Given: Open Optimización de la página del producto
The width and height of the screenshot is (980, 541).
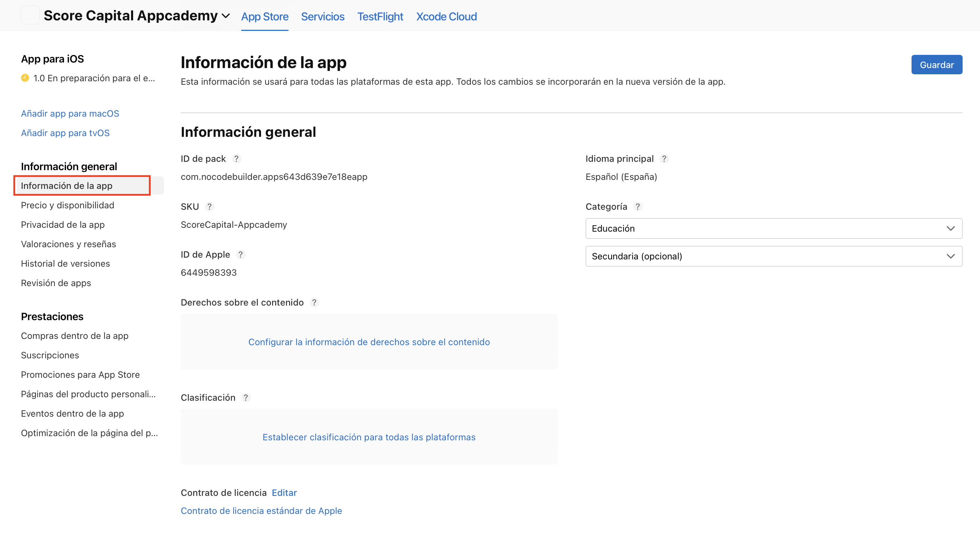Looking at the screenshot, I should 89,433.
